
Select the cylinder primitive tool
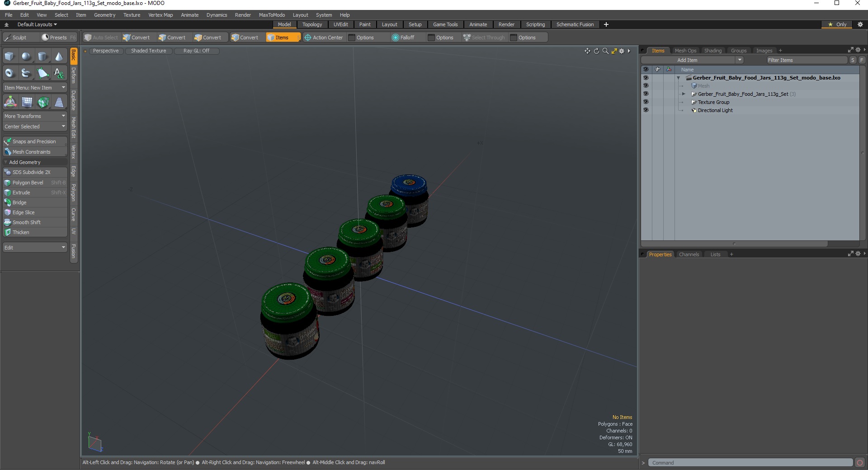tap(42, 56)
